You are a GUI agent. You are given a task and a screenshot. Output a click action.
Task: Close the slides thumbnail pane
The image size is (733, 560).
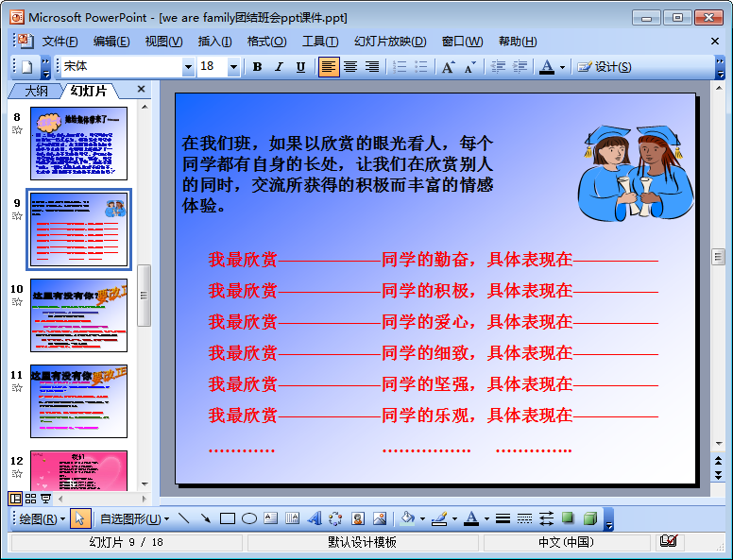(x=141, y=89)
